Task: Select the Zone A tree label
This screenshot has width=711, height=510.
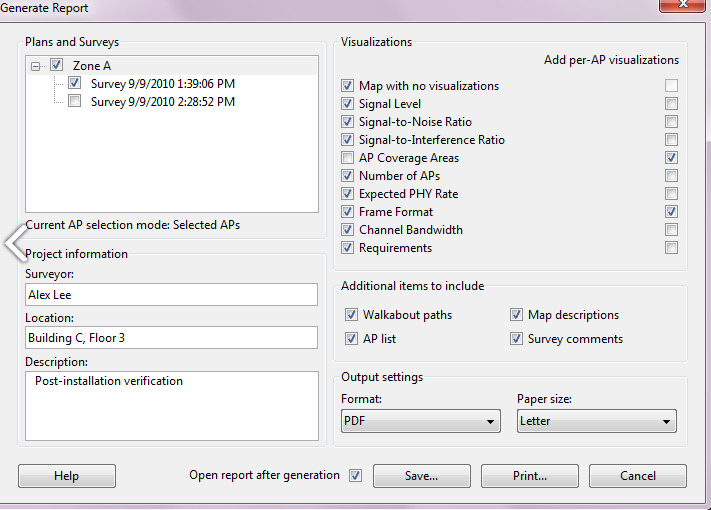Action: (92, 66)
